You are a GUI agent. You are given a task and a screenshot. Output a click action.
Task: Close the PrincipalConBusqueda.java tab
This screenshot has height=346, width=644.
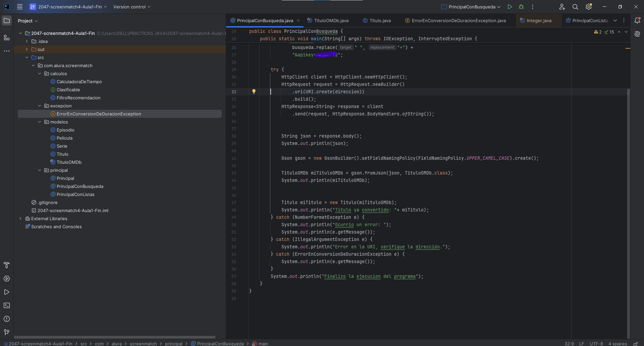pos(298,20)
